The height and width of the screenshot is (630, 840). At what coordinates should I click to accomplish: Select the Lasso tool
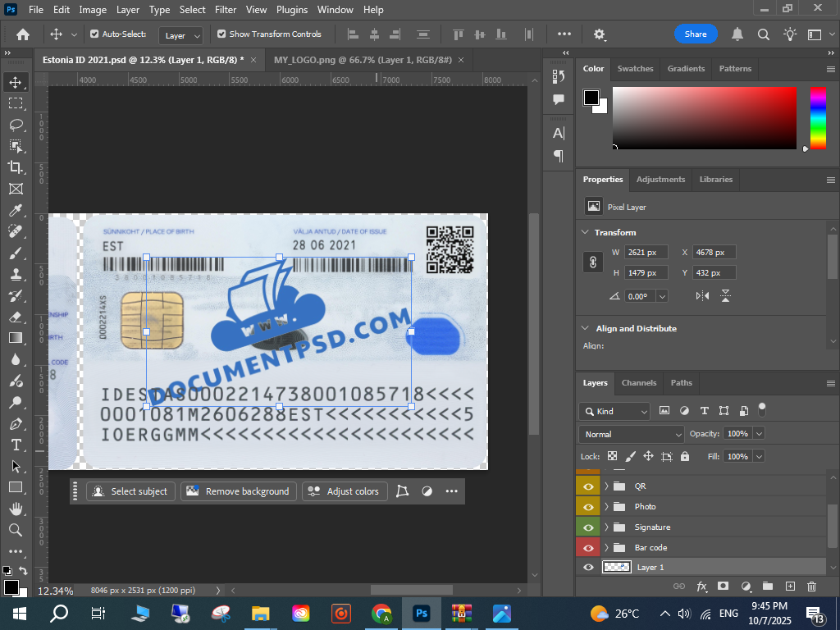click(15, 125)
